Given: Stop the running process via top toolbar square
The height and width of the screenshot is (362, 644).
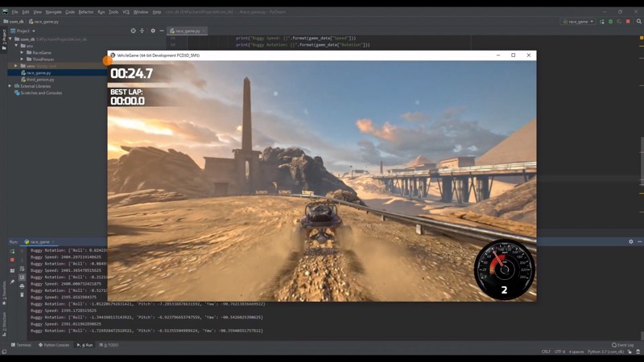Looking at the screenshot, I should 628,22.
